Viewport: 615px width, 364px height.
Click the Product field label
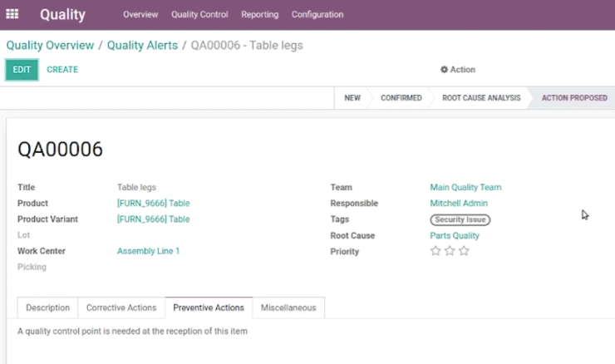pos(32,203)
